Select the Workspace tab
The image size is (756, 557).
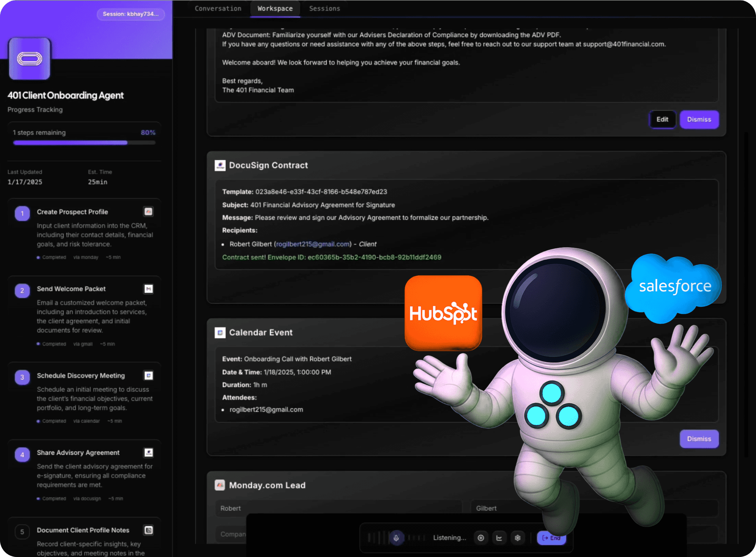275,9
